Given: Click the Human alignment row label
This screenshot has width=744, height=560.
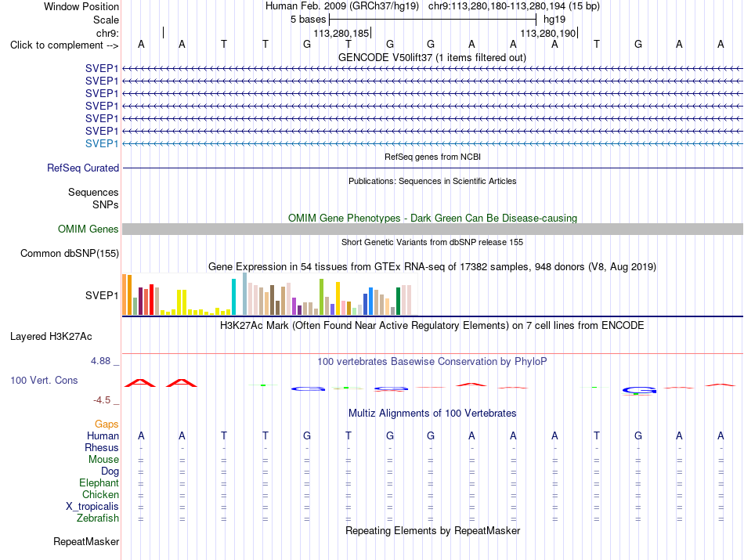Looking at the screenshot, I should [x=103, y=435].
